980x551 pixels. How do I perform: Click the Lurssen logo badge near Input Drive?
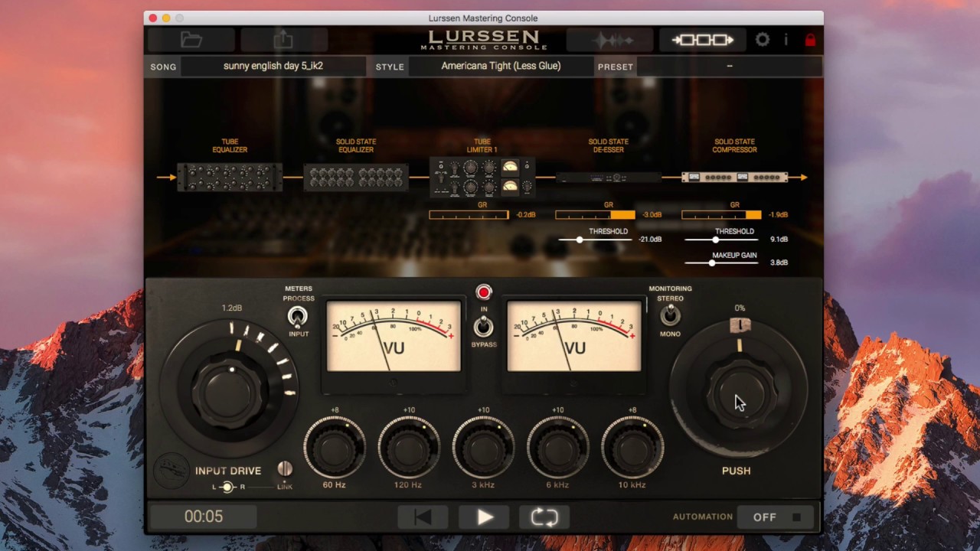pyautogui.click(x=171, y=470)
